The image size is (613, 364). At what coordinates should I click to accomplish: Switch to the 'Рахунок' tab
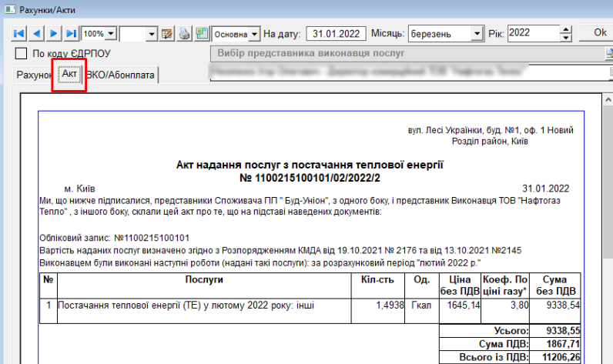point(34,75)
